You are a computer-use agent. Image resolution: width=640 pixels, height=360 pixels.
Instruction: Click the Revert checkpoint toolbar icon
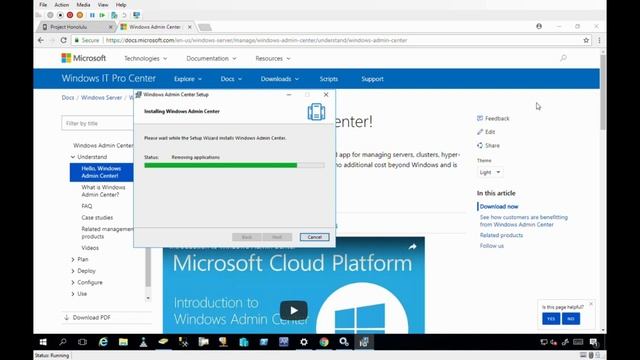(x=124, y=15)
